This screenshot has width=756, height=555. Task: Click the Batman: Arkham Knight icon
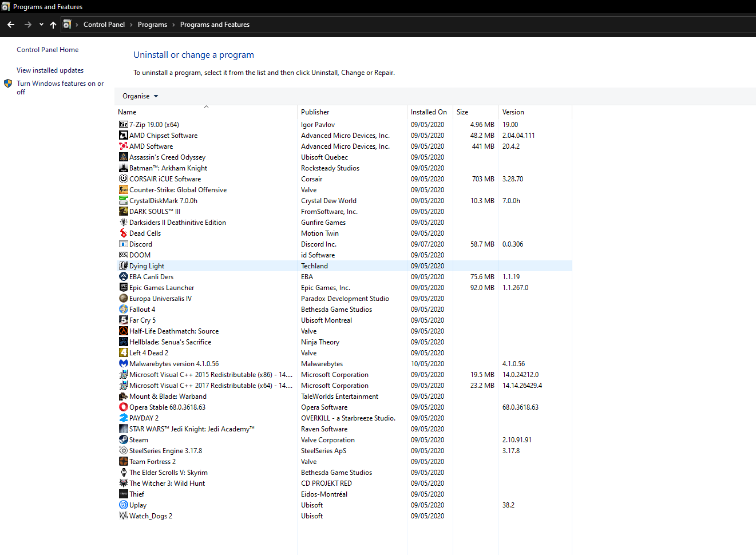pyautogui.click(x=123, y=168)
